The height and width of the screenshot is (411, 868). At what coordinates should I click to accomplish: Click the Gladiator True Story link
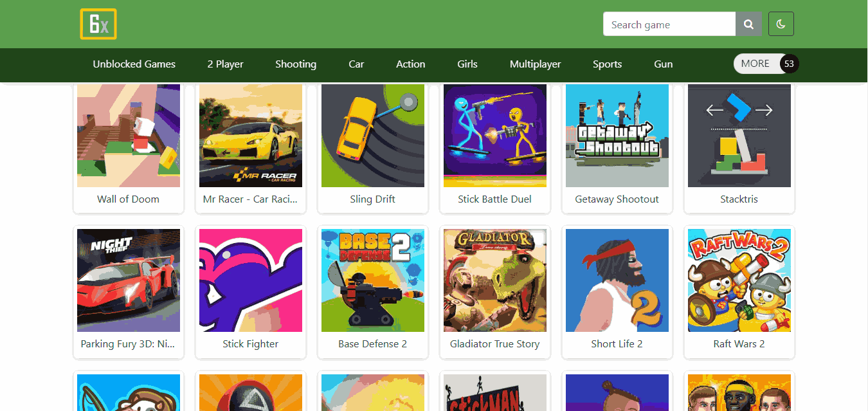point(494,343)
